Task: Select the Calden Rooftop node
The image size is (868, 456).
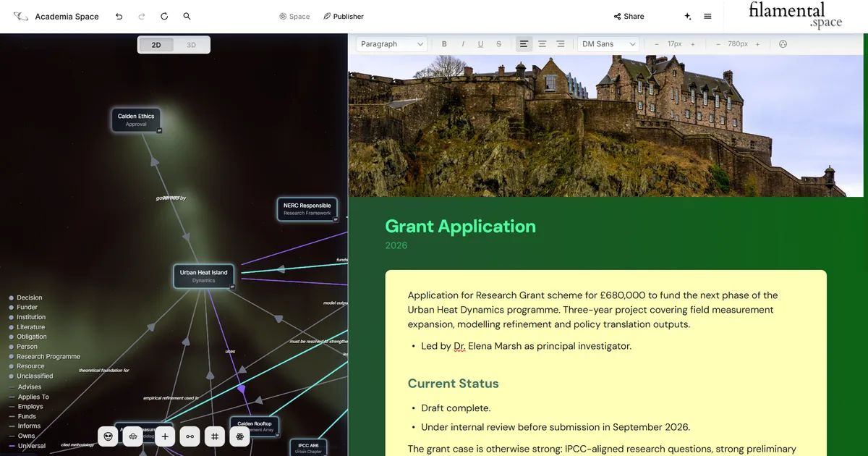Action: [x=255, y=427]
